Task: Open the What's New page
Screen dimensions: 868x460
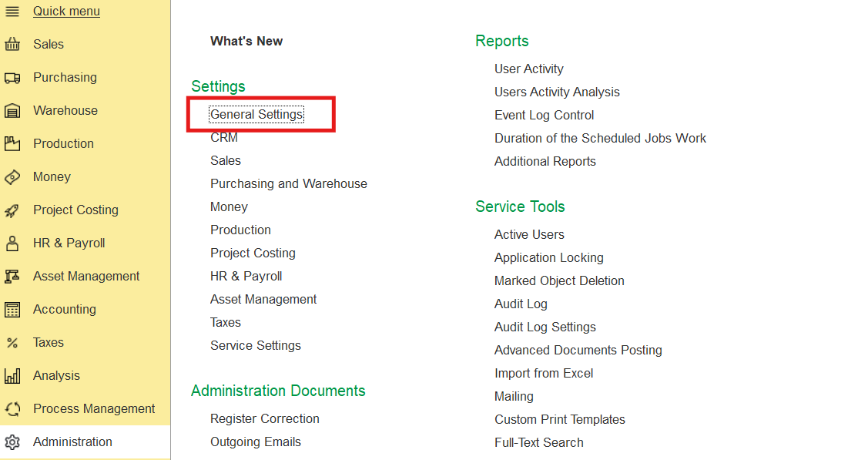Action: coord(246,42)
